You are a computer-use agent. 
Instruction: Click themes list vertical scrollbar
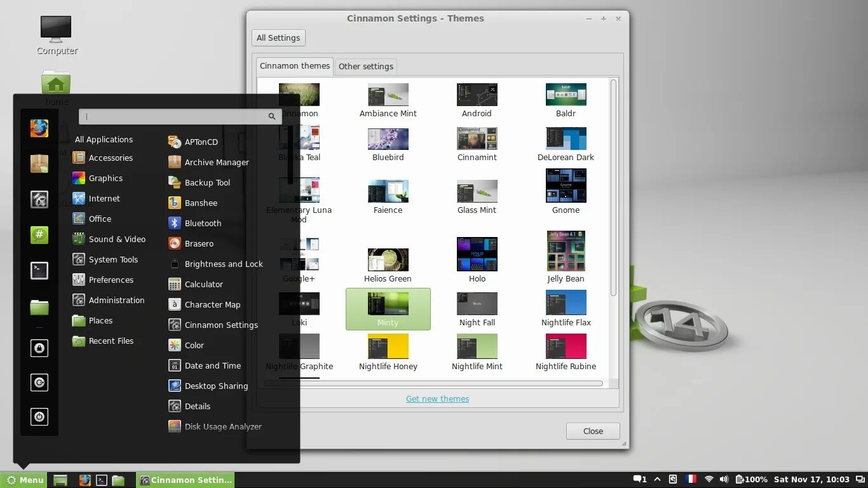[x=613, y=187]
